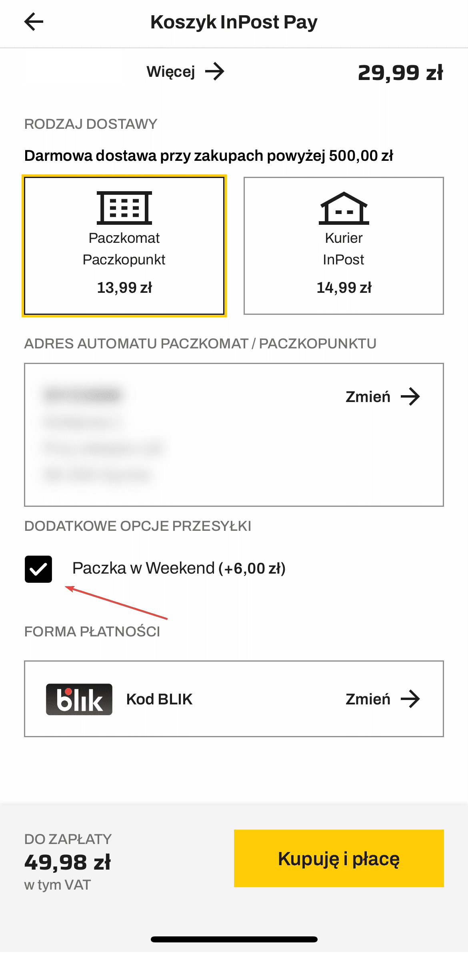
Task: Expand Więcej cart details
Action: 171,72
